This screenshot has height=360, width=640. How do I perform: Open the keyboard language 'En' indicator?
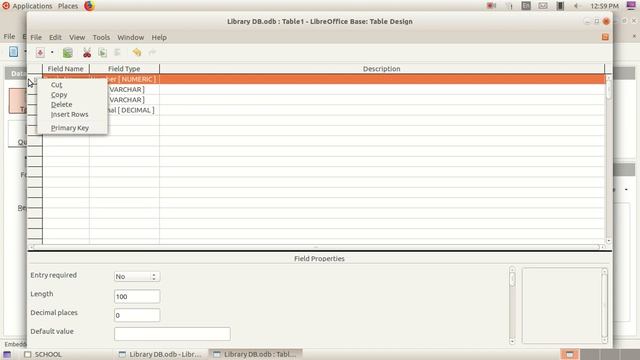526,6
